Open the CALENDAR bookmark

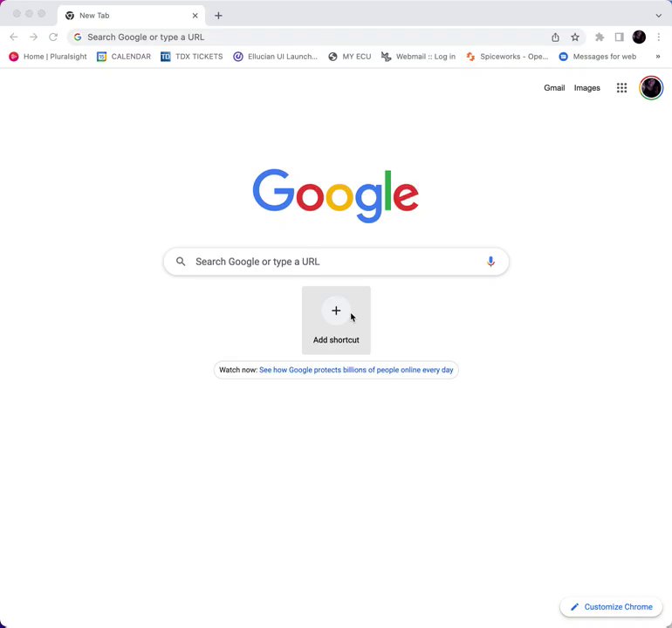click(124, 57)
